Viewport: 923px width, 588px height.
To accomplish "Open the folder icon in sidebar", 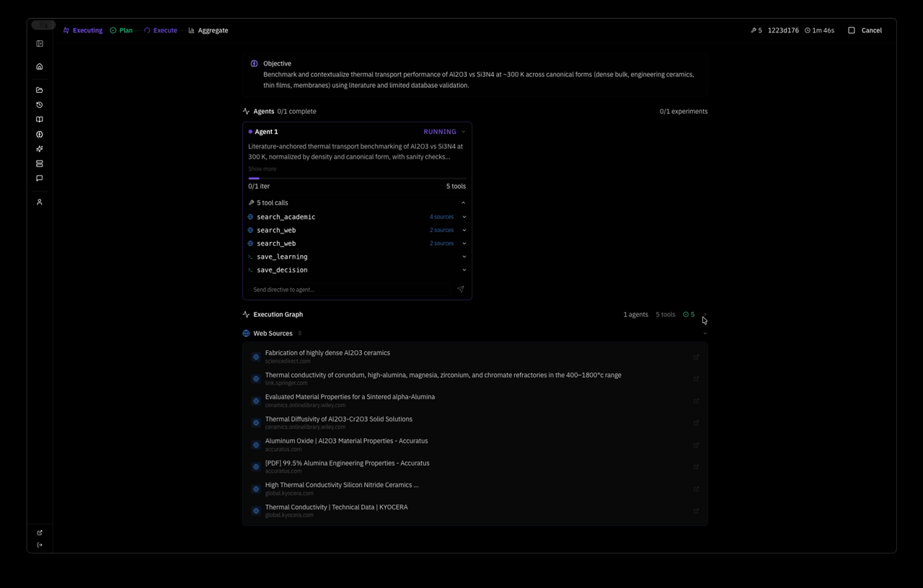I will click(40, 90).
